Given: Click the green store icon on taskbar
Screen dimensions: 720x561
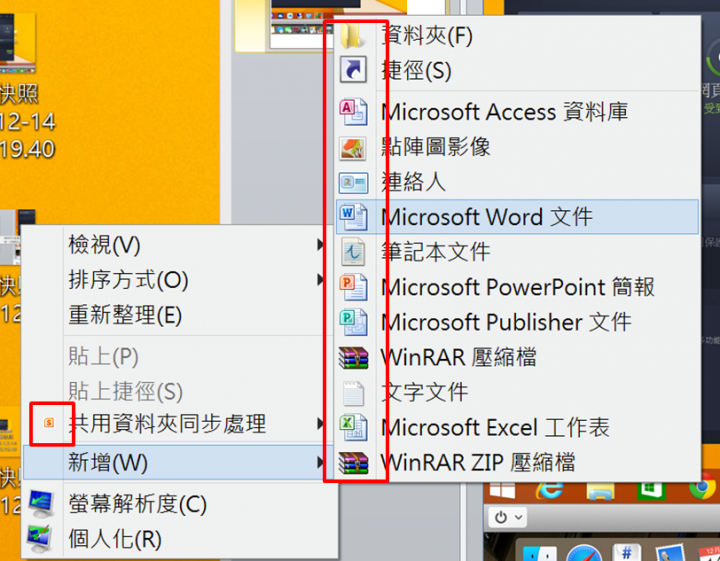Looking at the screenshot, I should coord(651,490).
